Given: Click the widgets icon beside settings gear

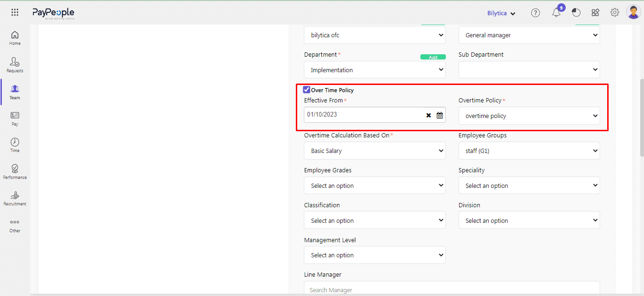Looking at the screenshot, I should 595,13.
